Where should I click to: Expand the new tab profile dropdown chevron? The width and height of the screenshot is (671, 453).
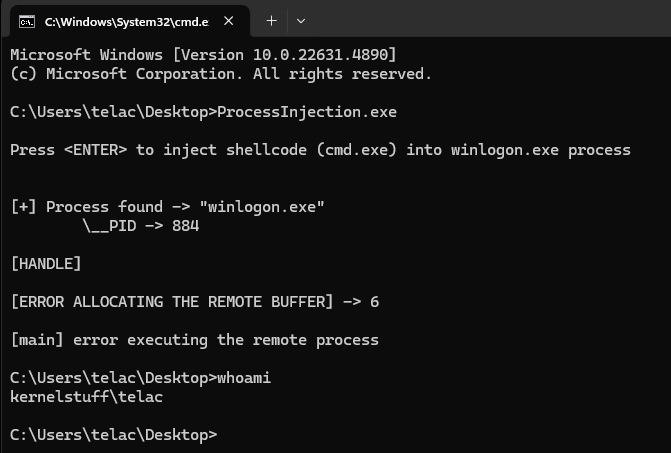click(301, 21)
